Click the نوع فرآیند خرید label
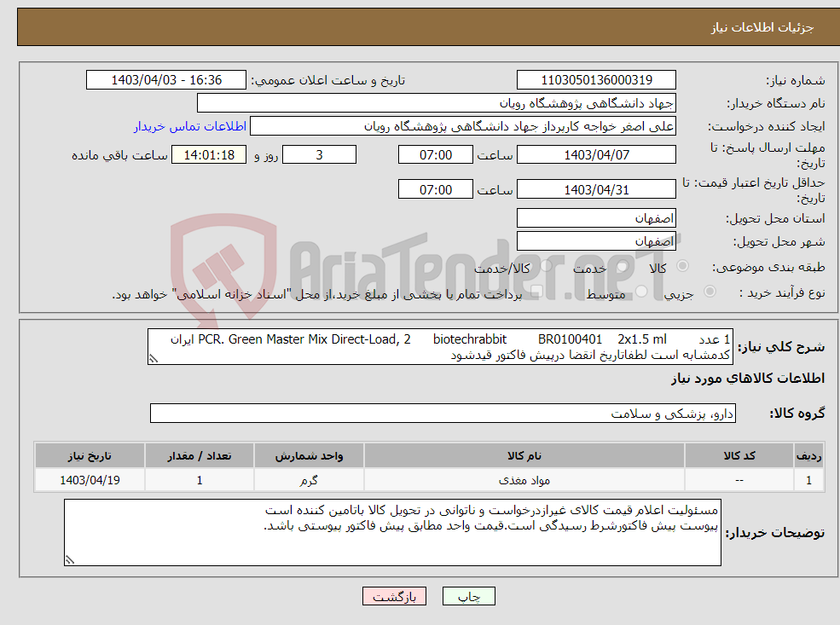The width and height of the screenshot is (840, 625). pyautogui.click(x=783, y=292)
